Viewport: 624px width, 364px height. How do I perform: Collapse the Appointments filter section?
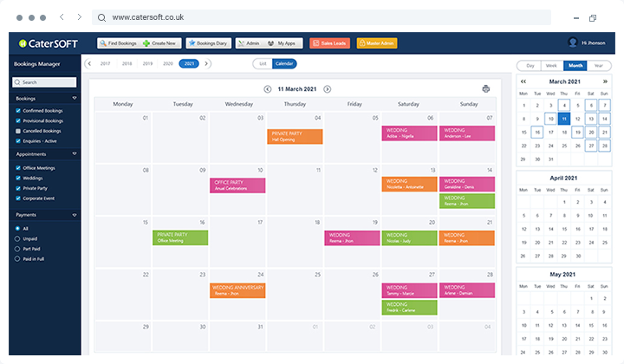coord(74,154)
